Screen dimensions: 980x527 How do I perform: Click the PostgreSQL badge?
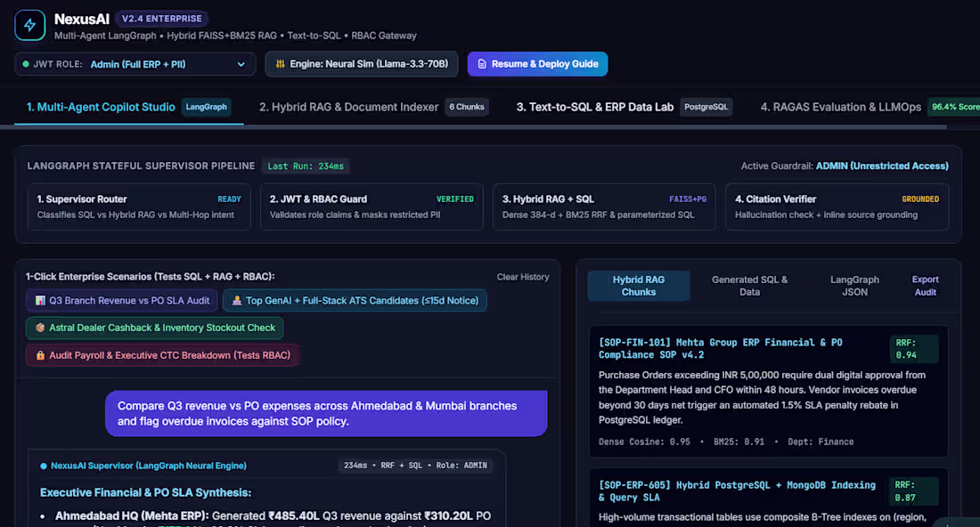click(x=706, y=108)
